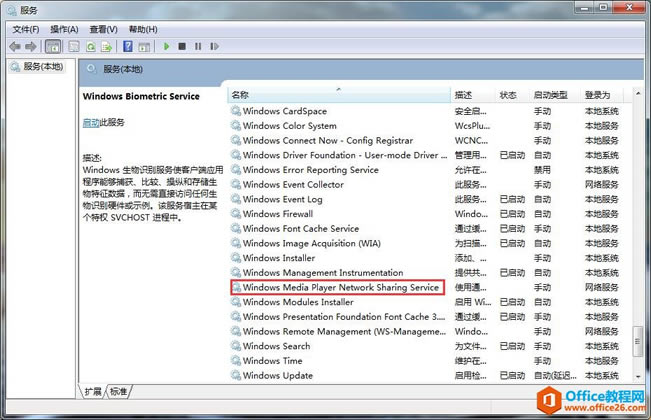Click the Properties toolbar icon

[74, 46]
